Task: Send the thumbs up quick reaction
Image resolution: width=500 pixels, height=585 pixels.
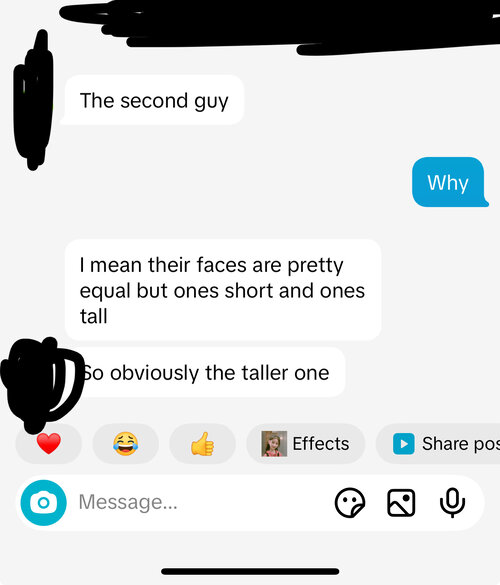Action: [x=202, y=444]
